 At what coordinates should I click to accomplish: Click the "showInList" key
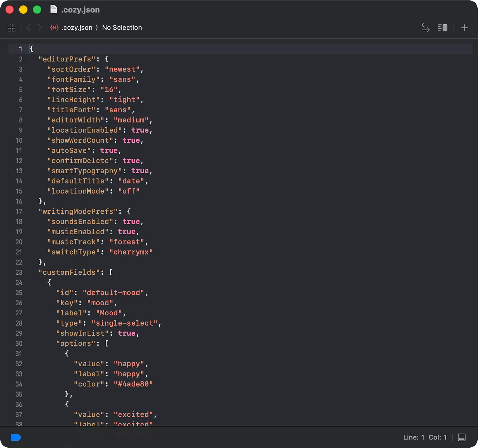tap(82, 333)
